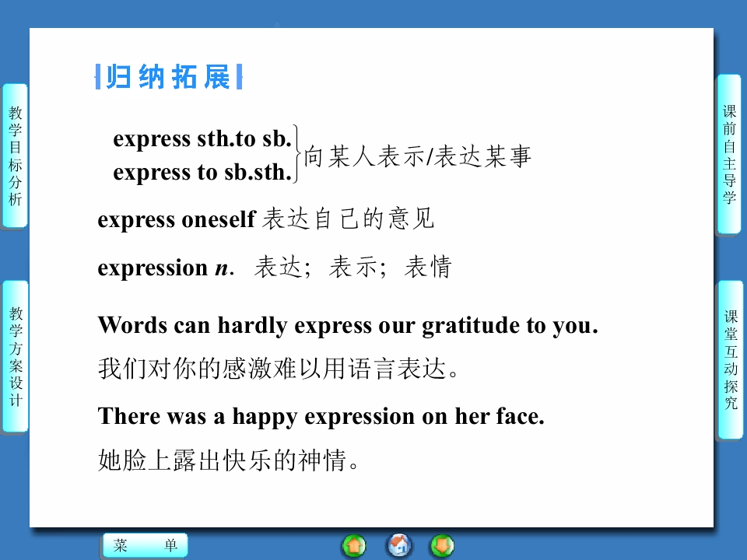
Task: Click the sentence "Words can hardly express..."
Action: coord(347,325)
